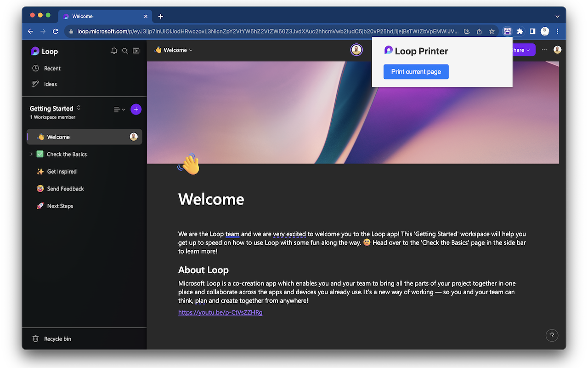Open the Welcome page title dropdown
The width and height of the screenshot is (588, 368).
coord(174,50)
